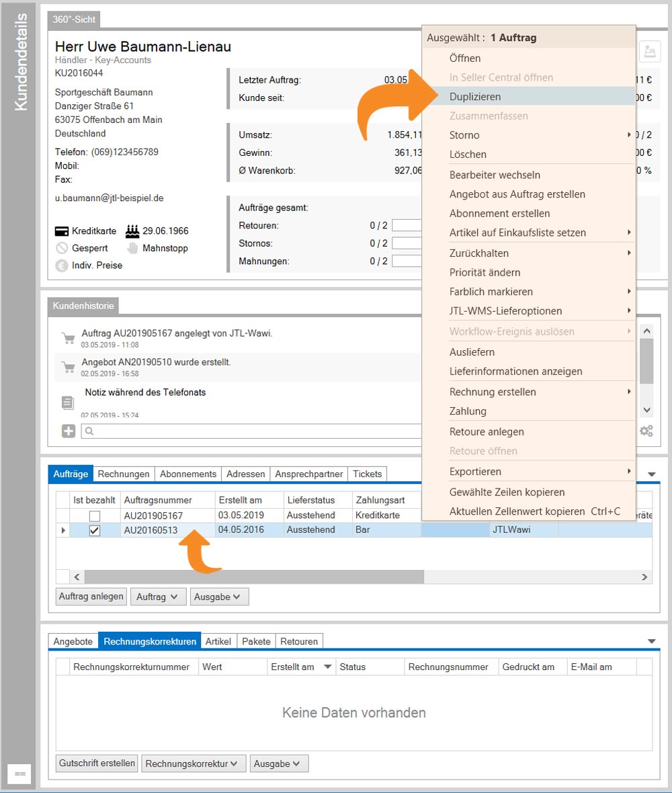The width and height of the screenshot is (672, 793).
Task: Open the Auftrag dropdown button
Action: point(158,597)
